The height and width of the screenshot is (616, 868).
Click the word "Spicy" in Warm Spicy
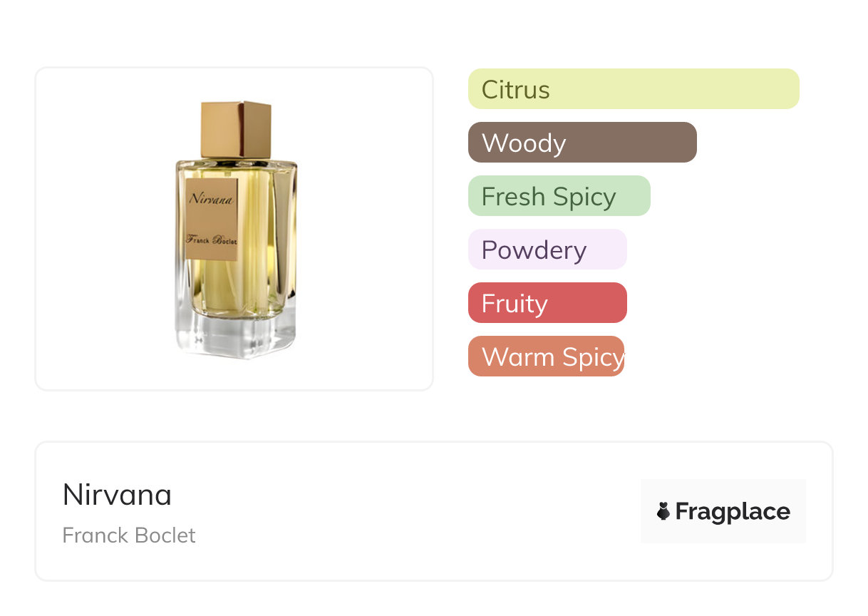(x=593, y=356)
